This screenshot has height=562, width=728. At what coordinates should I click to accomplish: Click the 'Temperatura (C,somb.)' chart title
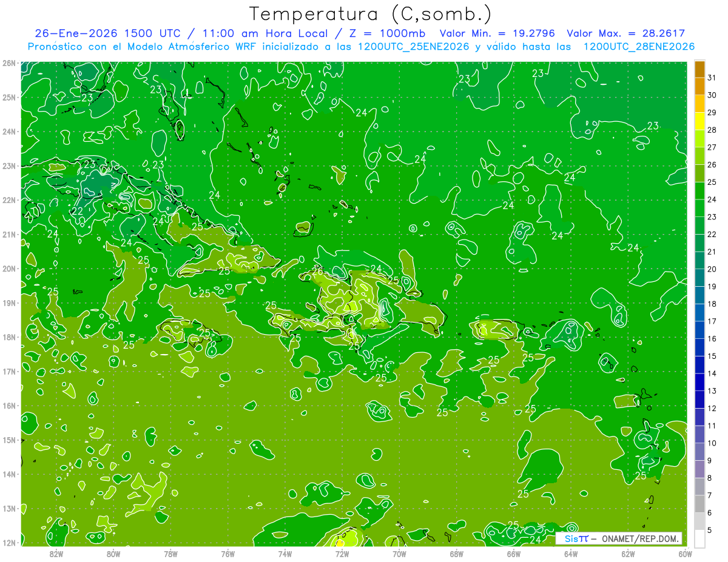(x=371, y=15)
